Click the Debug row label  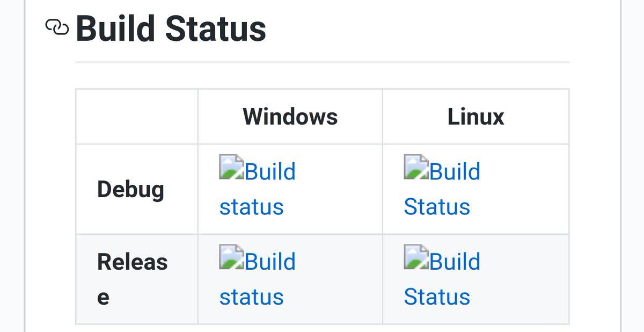pos(130,190)
